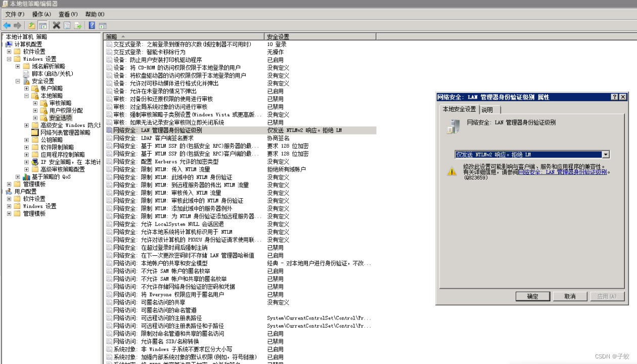Click the dialog title bar help question button

click(x=615, y=97)
